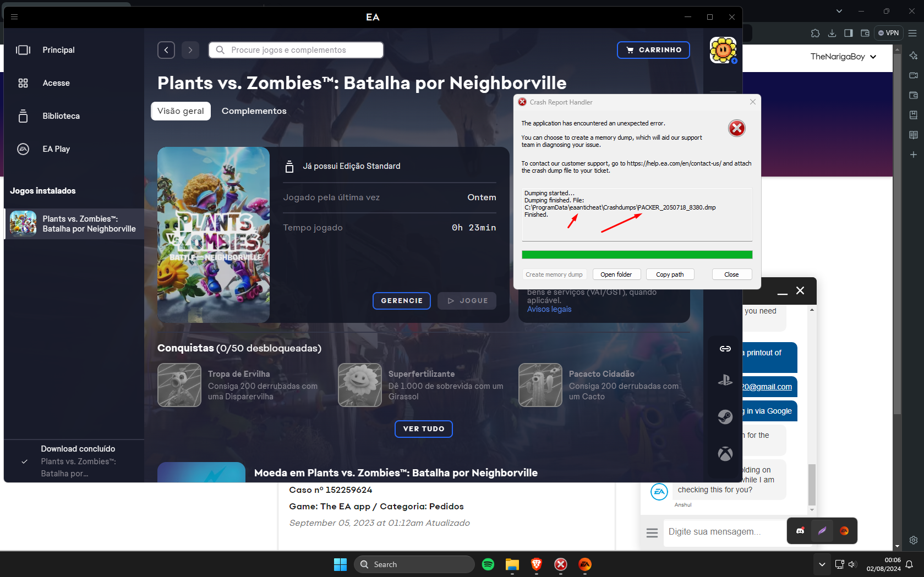
Task: Expand the TheNarigaBoy account dropdown
Action: coord(843,57)
